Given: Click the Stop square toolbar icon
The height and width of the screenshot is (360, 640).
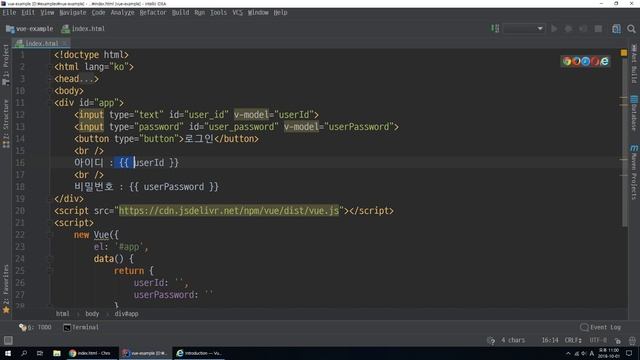Looking at the screenshot, I should tap(598, 29).
